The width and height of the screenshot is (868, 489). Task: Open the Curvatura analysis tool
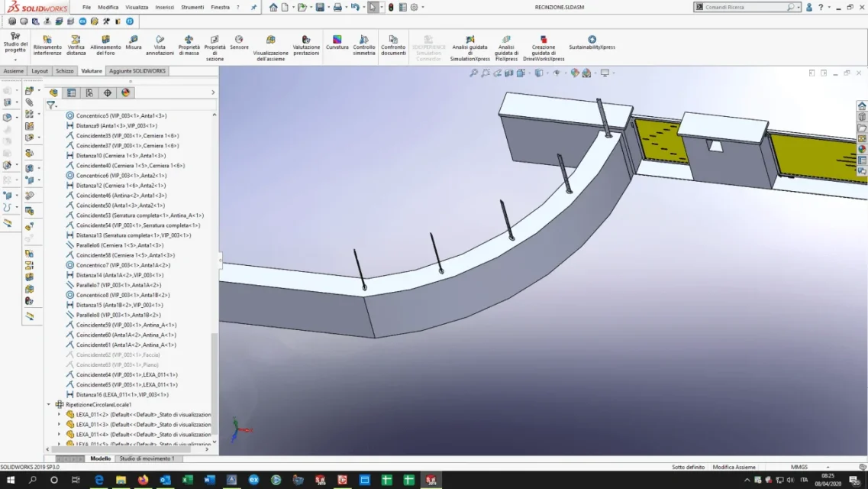coord(337,43)
